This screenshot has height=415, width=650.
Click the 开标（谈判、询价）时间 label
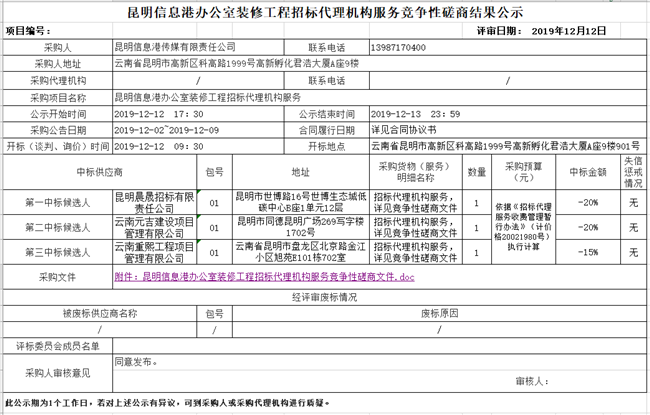pyautogui.click(x=58, y=146)
